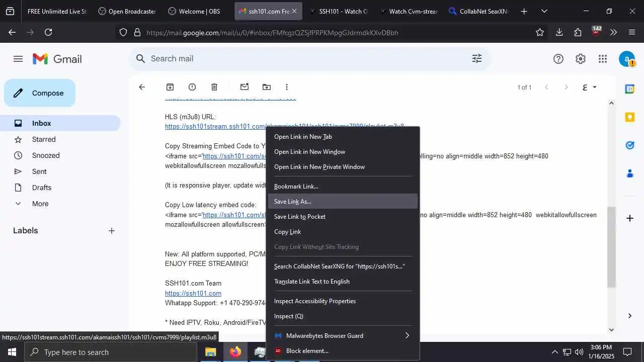The image size is (644, 362).
Task: Open the input tools selector dropdown
Action: tap(590, 87)
